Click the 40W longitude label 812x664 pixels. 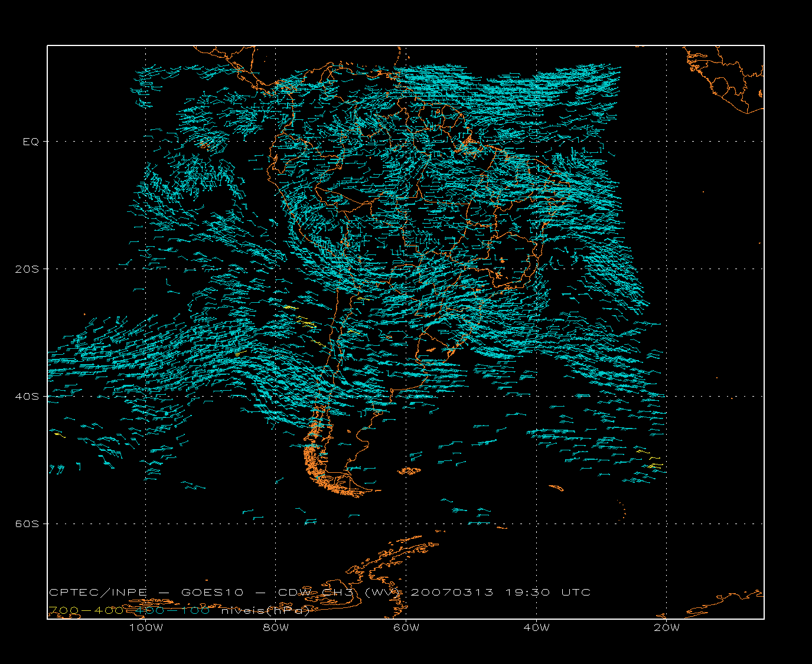536,627
